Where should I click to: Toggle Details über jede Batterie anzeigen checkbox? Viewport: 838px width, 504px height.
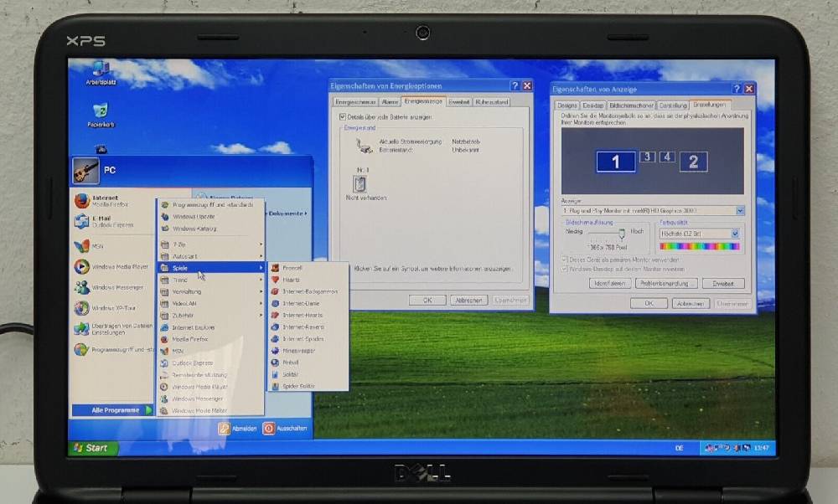(343, 116)
